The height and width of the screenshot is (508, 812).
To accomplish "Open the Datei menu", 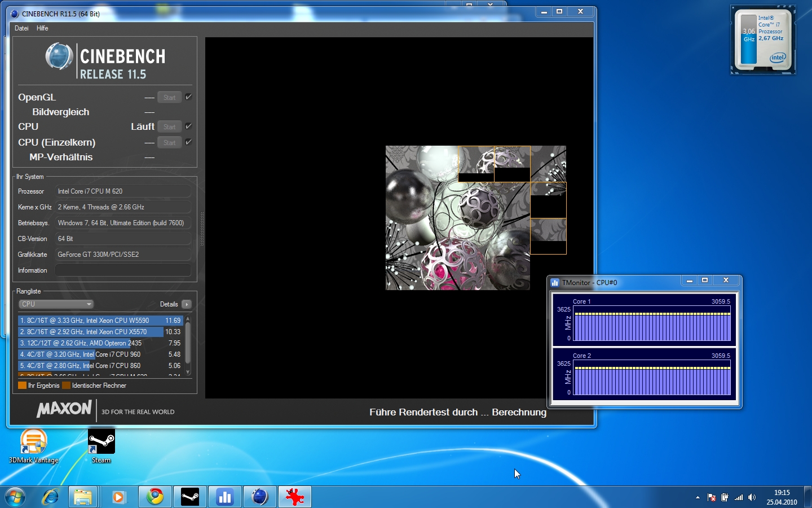I will point(21,28).
